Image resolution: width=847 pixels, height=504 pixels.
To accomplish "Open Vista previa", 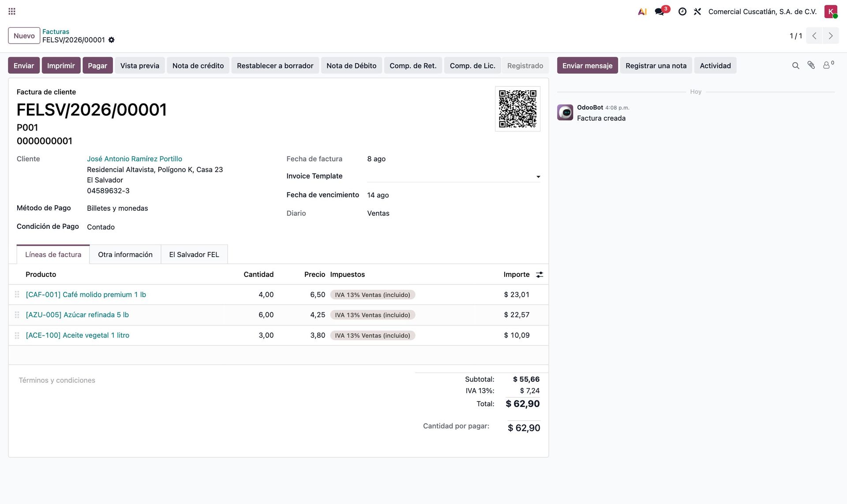I will (x=140, y=66).
